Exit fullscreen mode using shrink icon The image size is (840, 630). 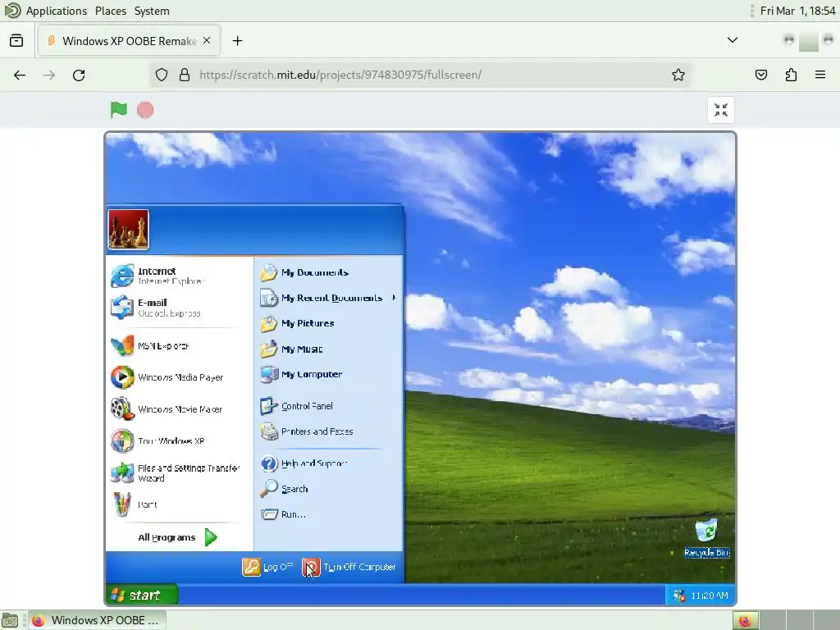pyautogui.click(x=721, y=110)
